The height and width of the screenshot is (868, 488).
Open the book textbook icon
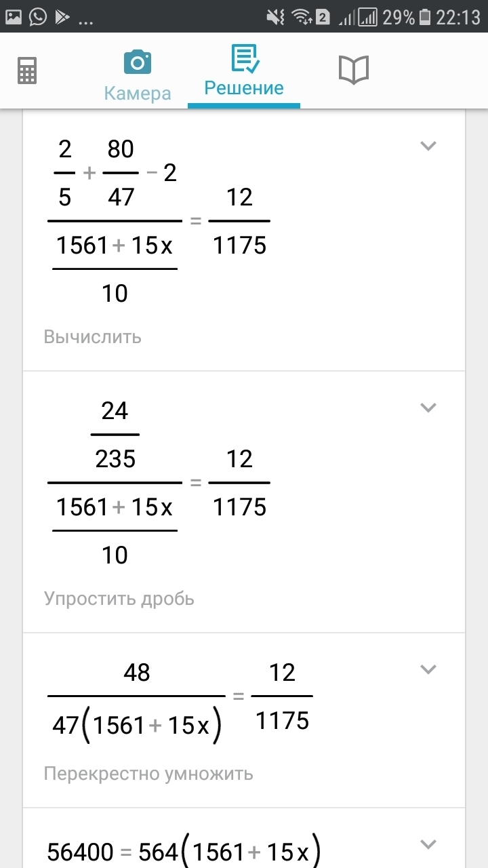coord(353,70)
